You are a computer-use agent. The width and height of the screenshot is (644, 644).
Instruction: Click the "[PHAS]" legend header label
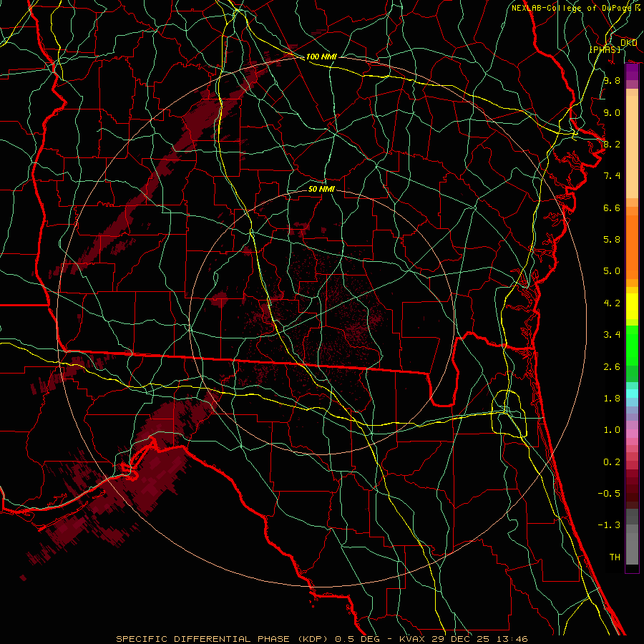coord(605,49)
